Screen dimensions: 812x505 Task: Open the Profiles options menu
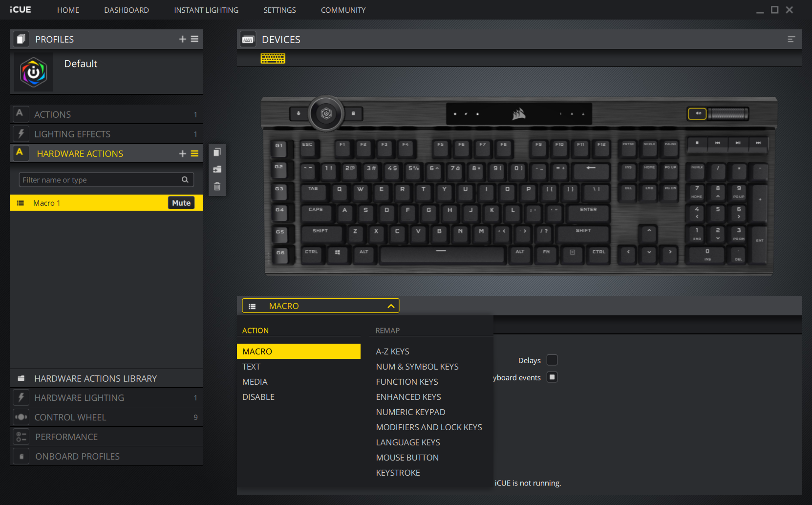point(194,39)
